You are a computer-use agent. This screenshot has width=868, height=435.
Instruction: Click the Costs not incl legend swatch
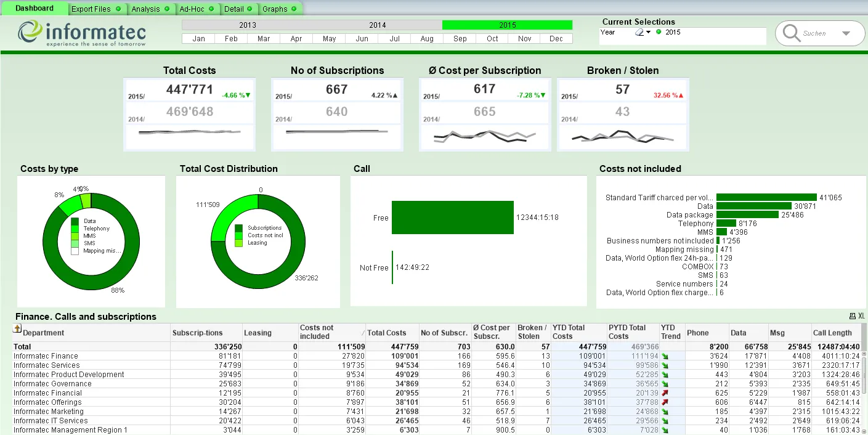point(239,235)
